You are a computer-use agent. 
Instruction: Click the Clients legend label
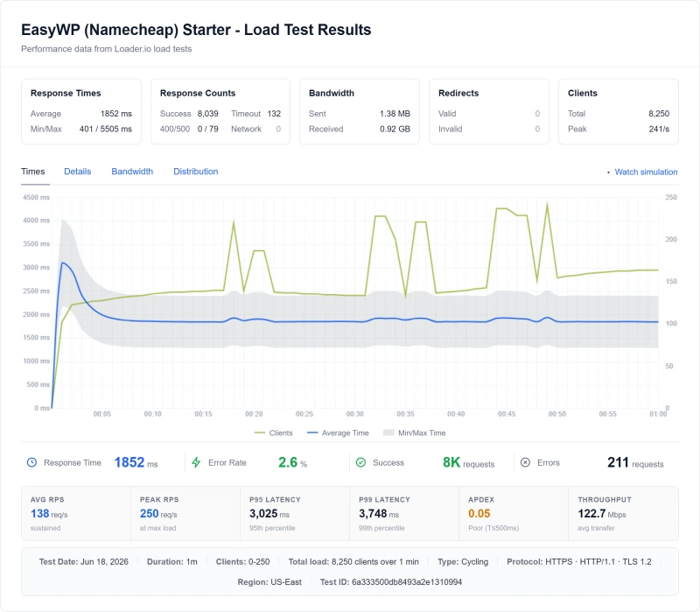281,433
